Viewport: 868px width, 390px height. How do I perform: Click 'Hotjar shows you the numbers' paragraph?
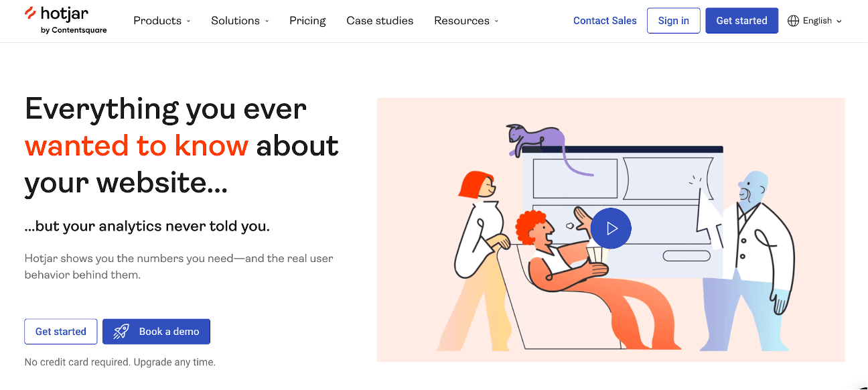click(x=179, y=267)
